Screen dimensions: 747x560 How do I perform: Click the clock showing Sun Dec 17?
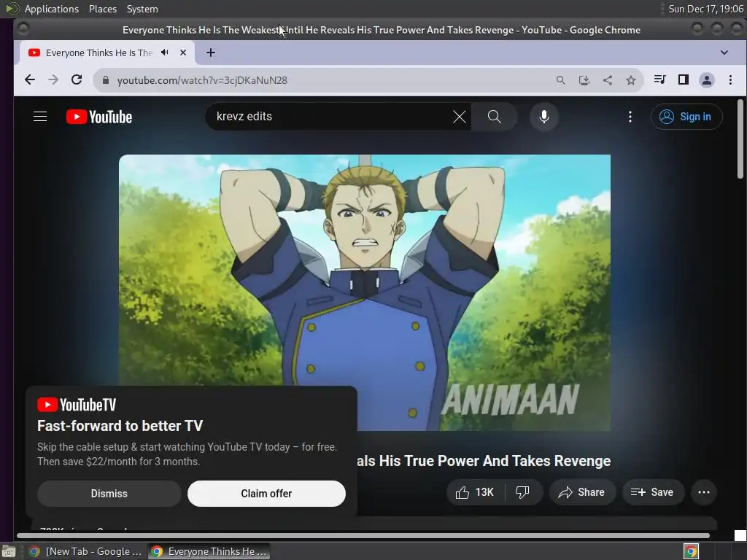[x=705, y=9]
